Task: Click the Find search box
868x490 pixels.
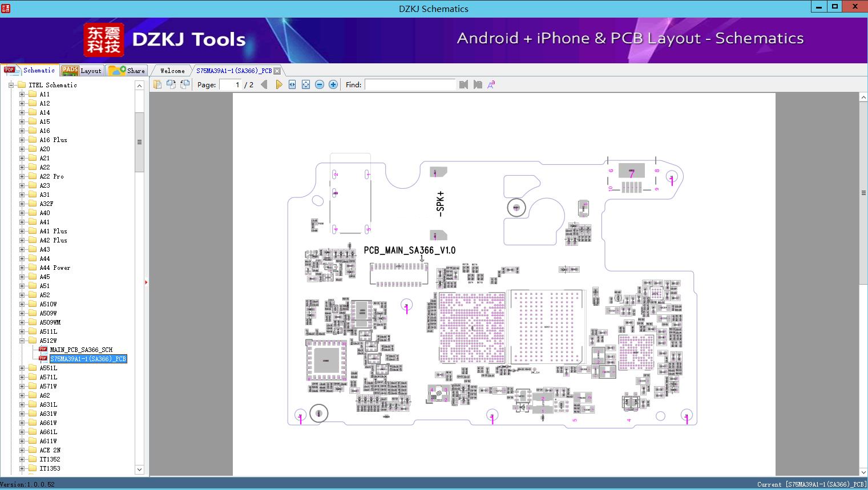Action: (410, 84)
